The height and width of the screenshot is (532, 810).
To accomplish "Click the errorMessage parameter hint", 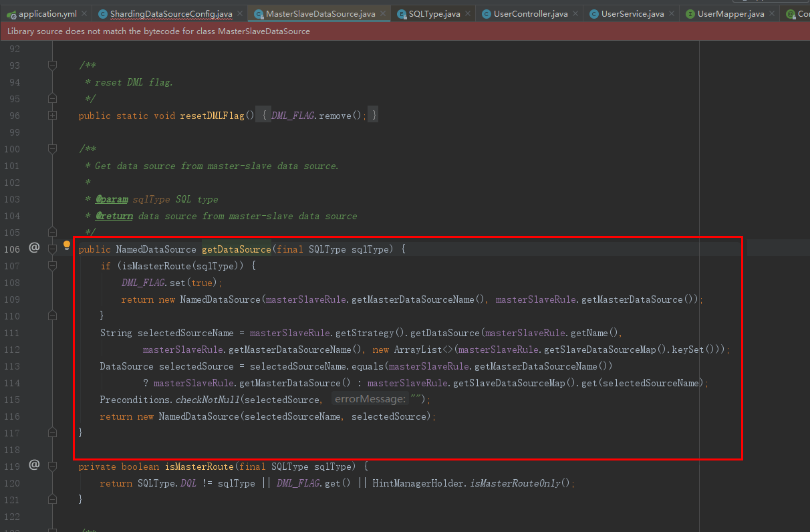I will [370, 399].
